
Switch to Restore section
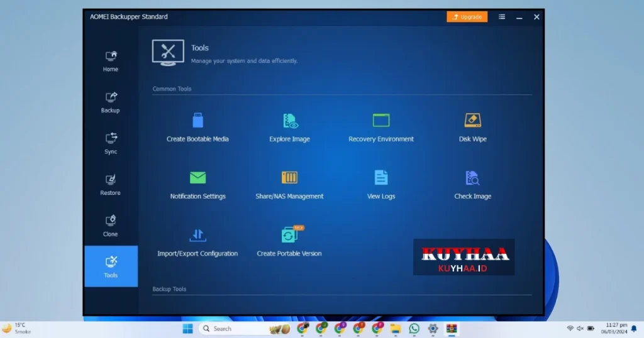pos(111,185)
